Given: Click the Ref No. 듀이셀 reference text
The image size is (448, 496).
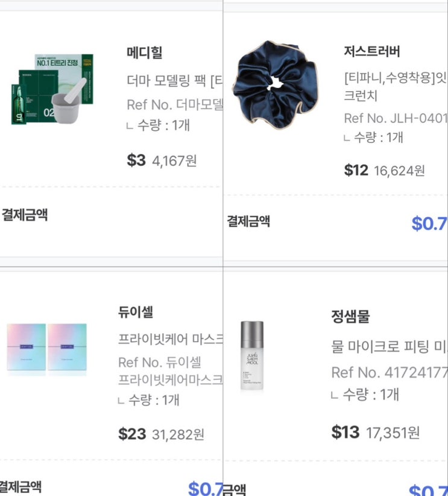Looking at the screenshot, I should pos(160,363).
